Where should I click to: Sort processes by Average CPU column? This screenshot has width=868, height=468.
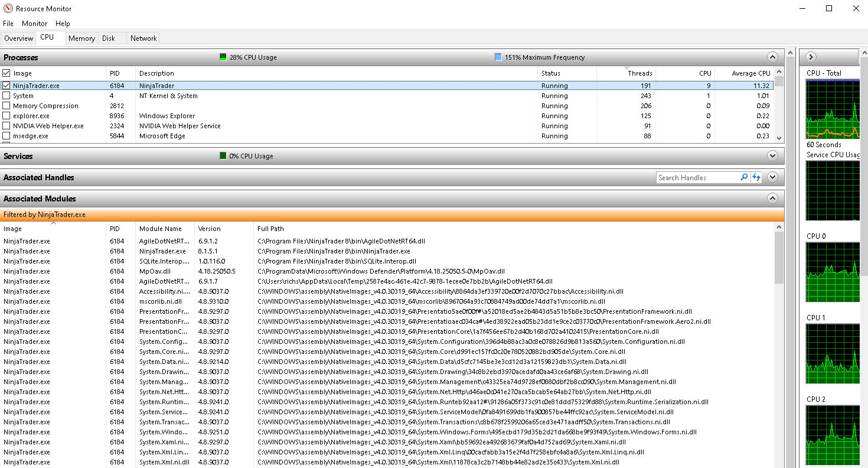point(744,73)
